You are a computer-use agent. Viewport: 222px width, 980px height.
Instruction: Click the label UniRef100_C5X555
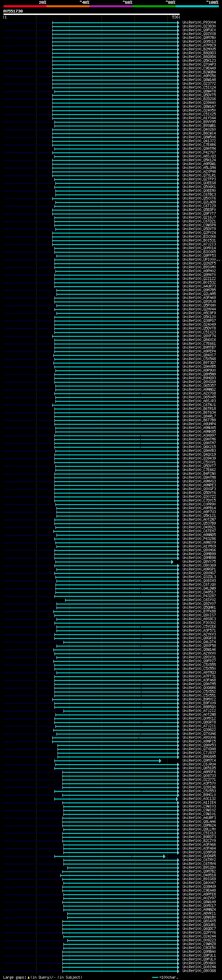199,665
